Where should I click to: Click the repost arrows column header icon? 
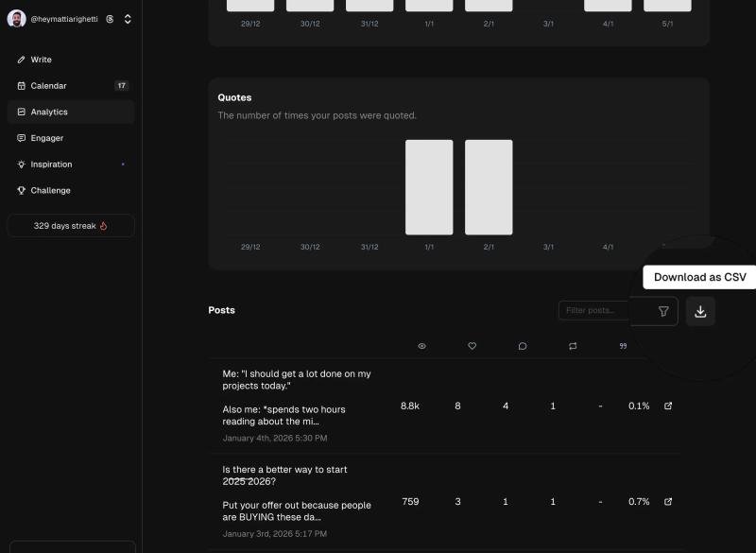tap(572, 346)
